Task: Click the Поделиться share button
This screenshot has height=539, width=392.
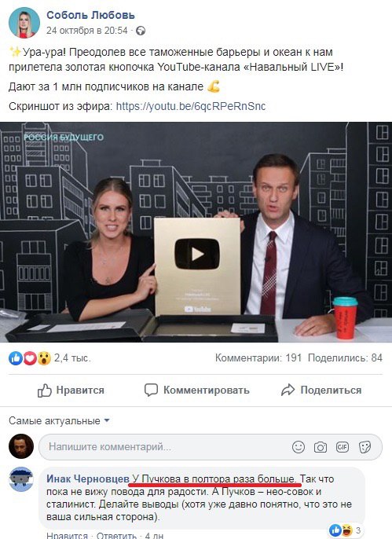Action: (321, 390)
